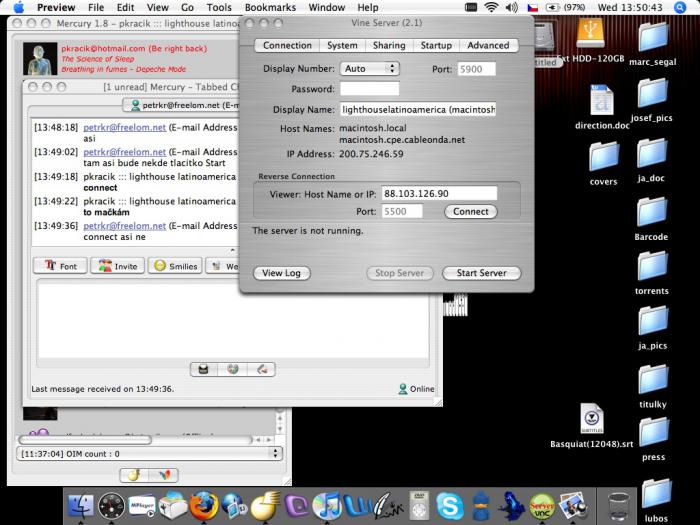
Task: Click the Font button in chat window
Action: (x=60, y=266)
